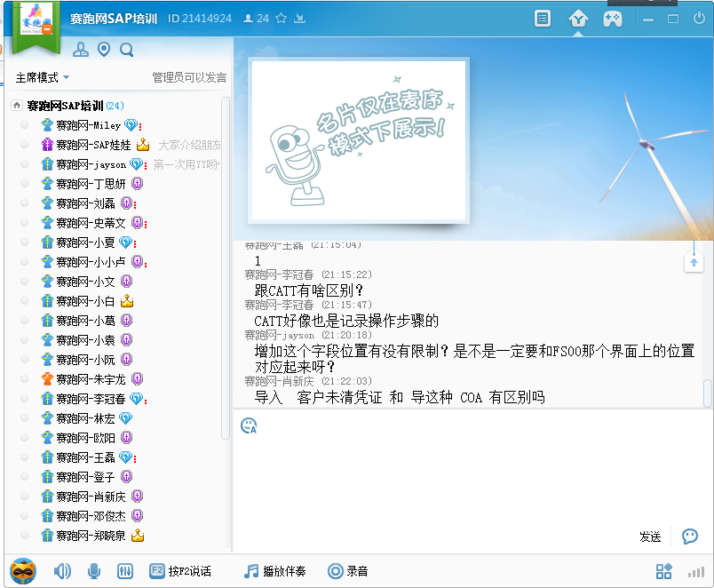Start 录音 recording
The width and height of the screenshot is (714, 588).
coord(348,571)
